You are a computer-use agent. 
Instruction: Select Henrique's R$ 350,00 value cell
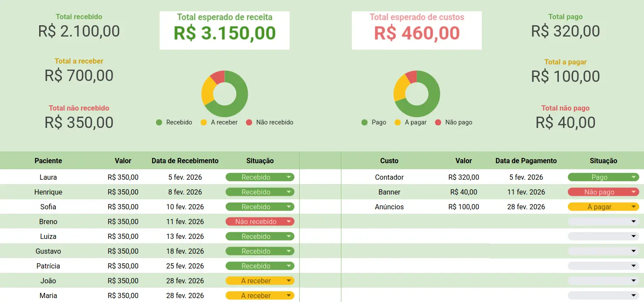point(123,192)
